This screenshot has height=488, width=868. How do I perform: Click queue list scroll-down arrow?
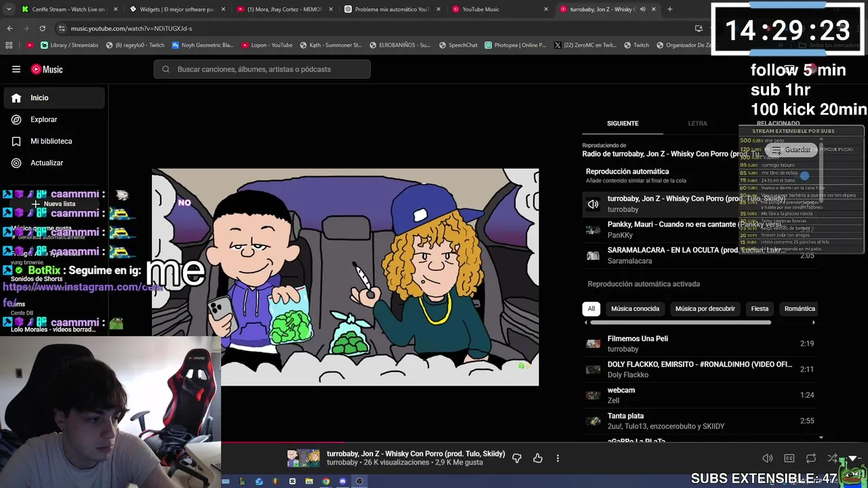pos(821,438)
